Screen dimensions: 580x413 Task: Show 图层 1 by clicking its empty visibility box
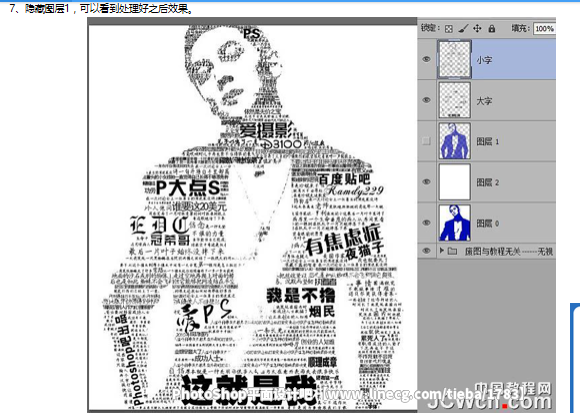[x=426, y=141]
